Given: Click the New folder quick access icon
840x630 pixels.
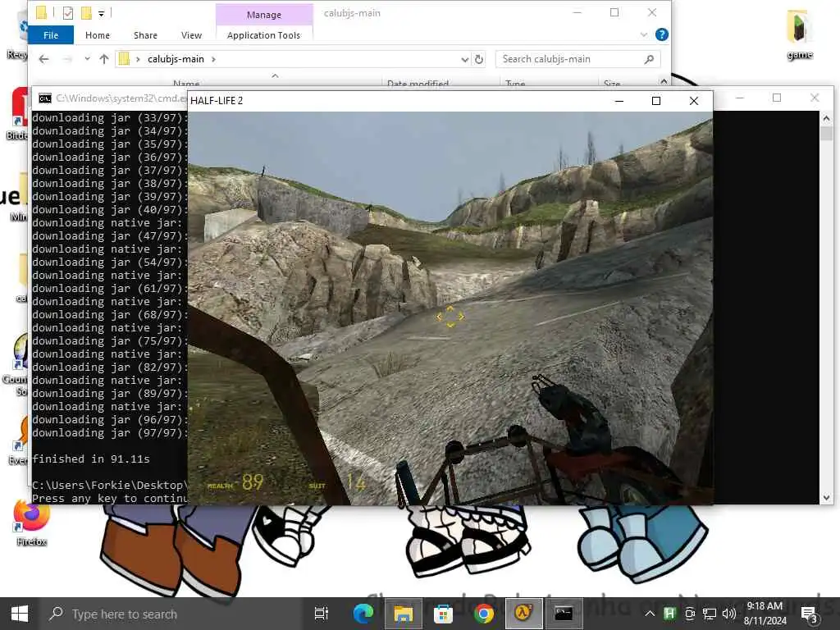Looking at the screenshot, I should tap(85, 13).
